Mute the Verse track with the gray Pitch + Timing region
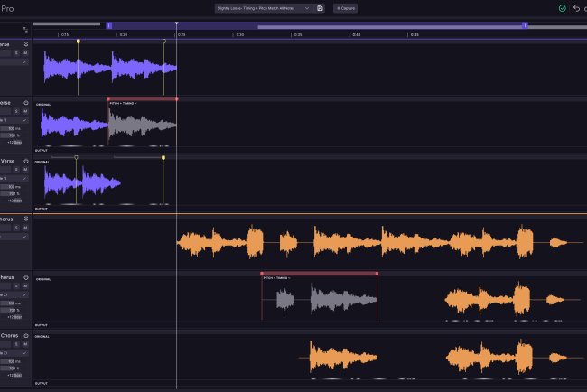Screen dimensions: 587x392 (x=25, y=111)
